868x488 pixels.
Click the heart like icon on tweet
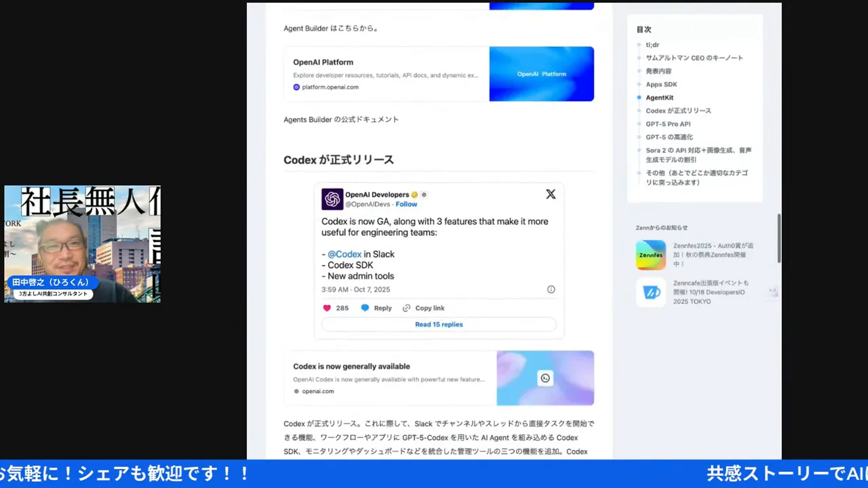click(x=327, y=308)
